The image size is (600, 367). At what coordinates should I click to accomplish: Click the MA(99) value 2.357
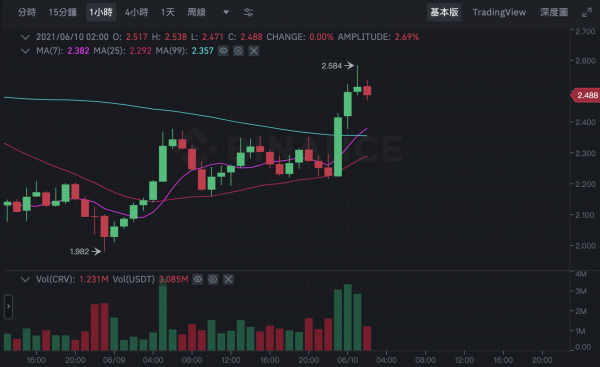click(202, 51)
